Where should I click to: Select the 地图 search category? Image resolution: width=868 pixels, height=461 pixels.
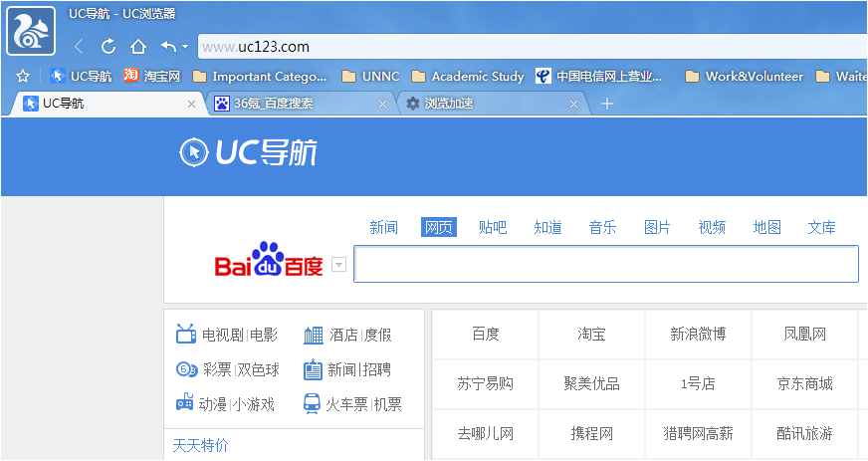767,227
